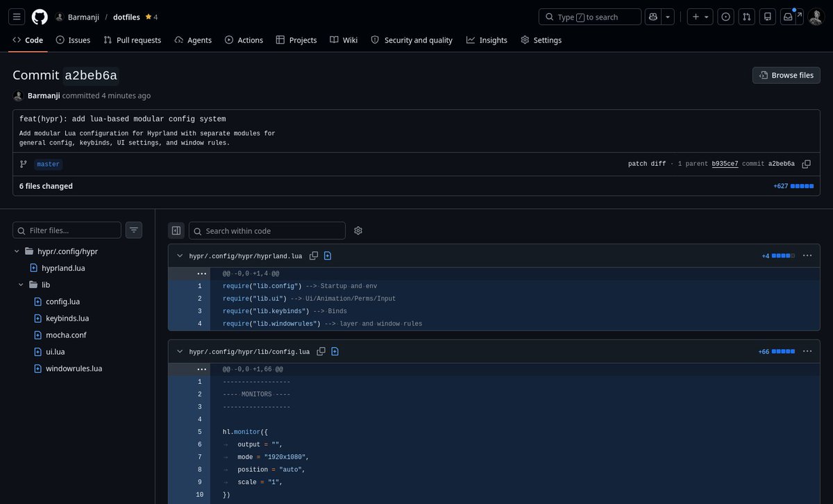Viewport: 833px width, 504px height.
Task: Select hyprland.lua in the file tree
Action: click(x=63, y=268)
